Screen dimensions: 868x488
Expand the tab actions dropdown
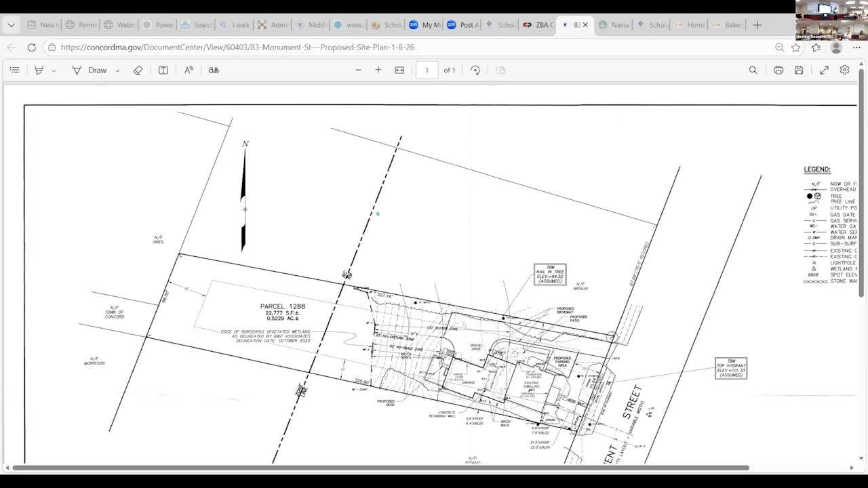click(x=12, y=25)
